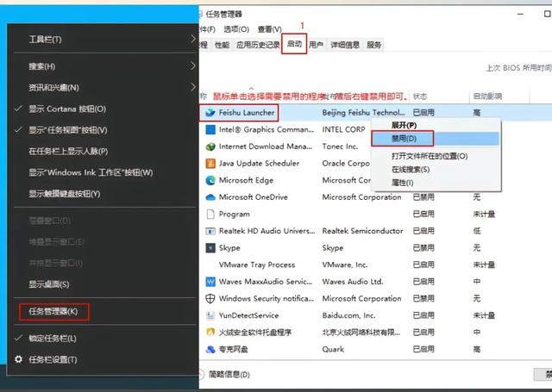Open the 查看(V) menu in Task Manager
This screenshot has height=392, width=552.
tap(269, 29)
